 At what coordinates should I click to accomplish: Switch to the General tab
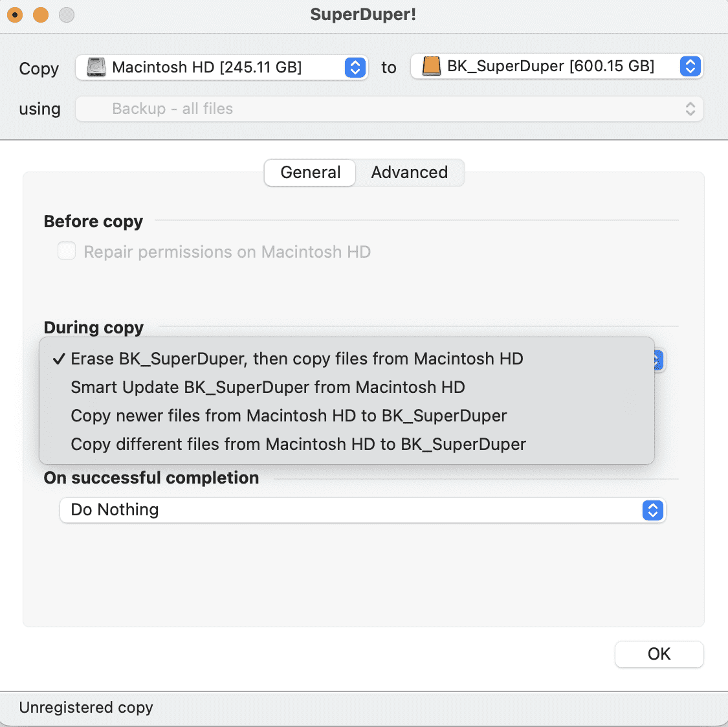coord(310,172)
